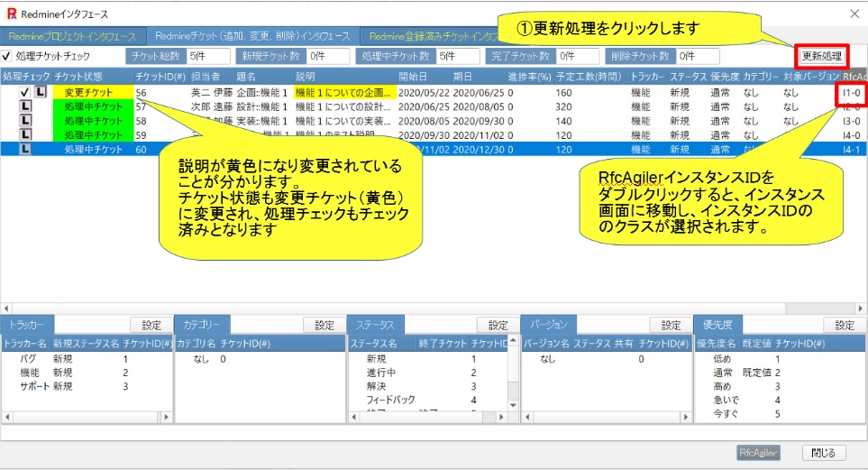Click left scroll arrow in バージョン panel

(x=527, y=417)
